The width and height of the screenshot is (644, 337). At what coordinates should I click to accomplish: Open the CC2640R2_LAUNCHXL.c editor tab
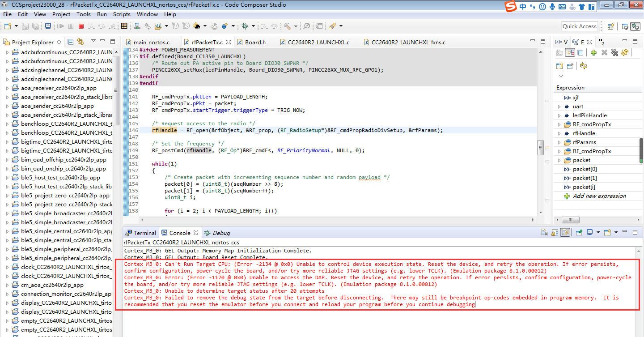[315, 43]
